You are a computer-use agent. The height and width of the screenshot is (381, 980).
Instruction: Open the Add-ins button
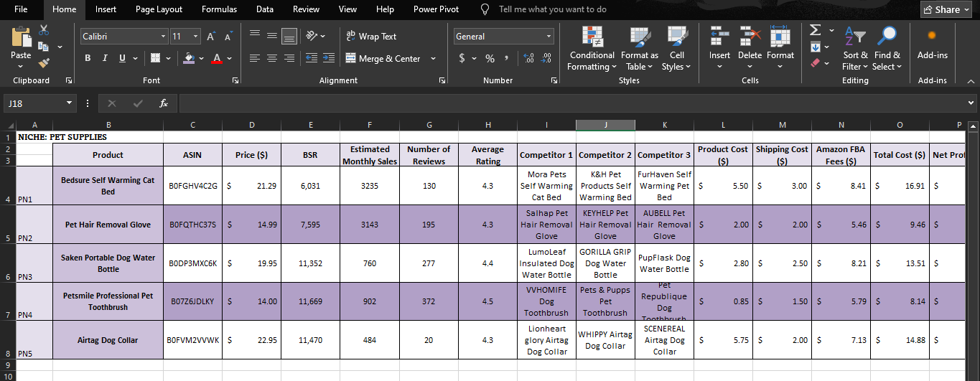932,44
